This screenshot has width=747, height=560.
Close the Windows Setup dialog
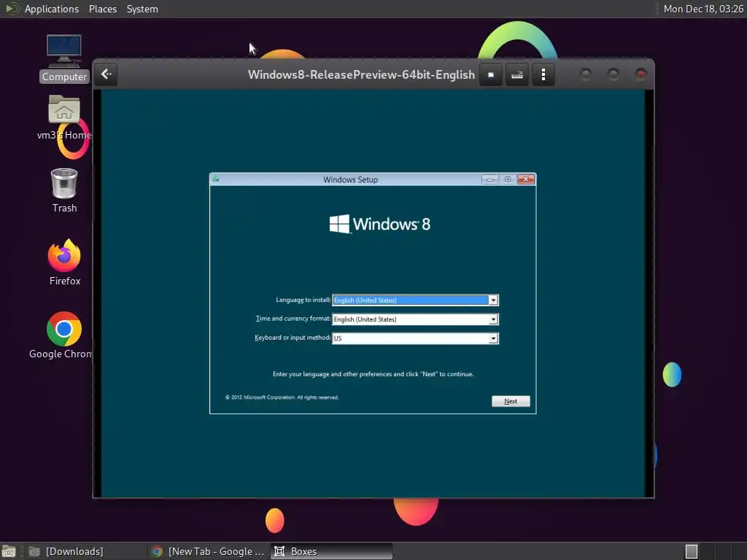point(526,179)
